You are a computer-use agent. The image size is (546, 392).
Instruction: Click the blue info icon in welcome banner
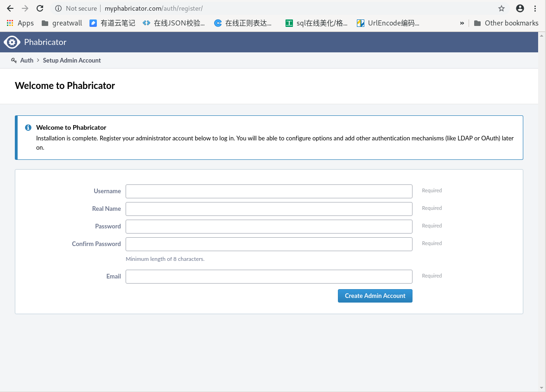click(x=28, y=127)
